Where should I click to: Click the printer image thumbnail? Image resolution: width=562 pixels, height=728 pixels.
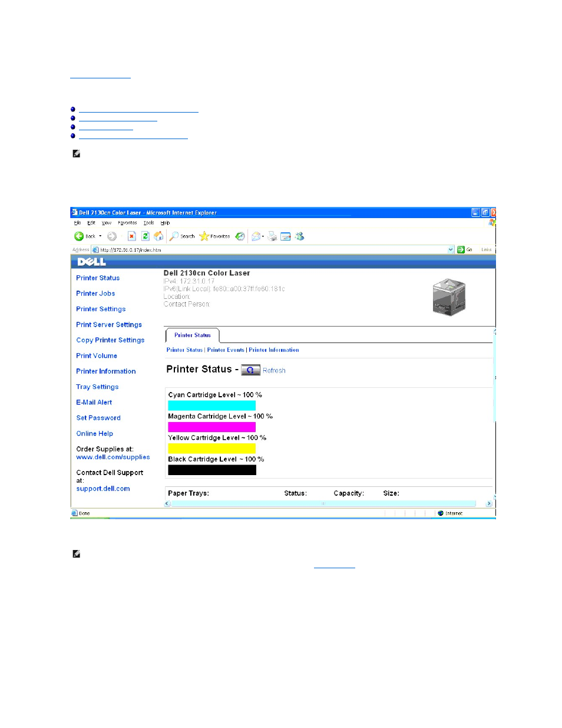point(449,297)
